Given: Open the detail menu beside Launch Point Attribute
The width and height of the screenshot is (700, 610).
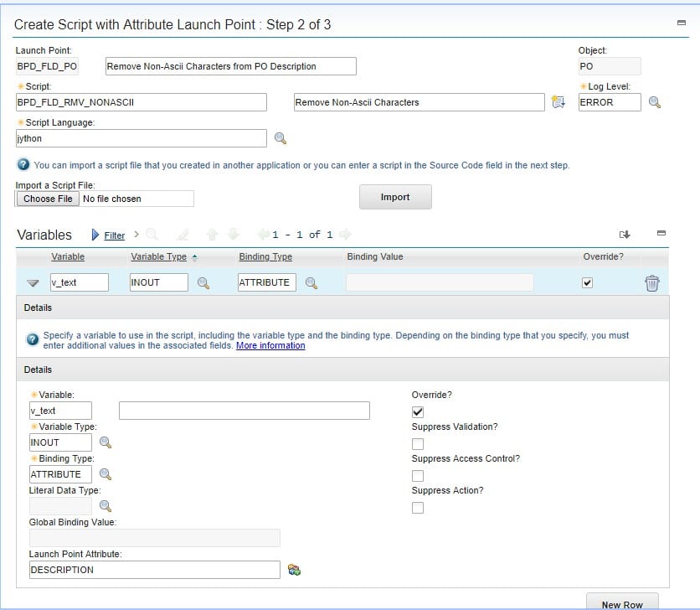Looking at the screenshot, I should pyautogui.click(x=292, y=569).
